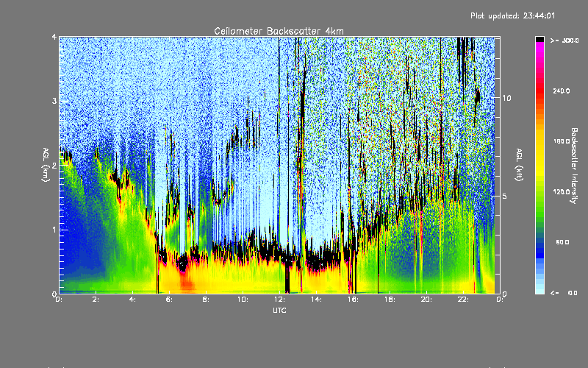Click the "60.0" colorbar label
The height and width of the screenshot is (368, 588).
click(x=562, y=242)
